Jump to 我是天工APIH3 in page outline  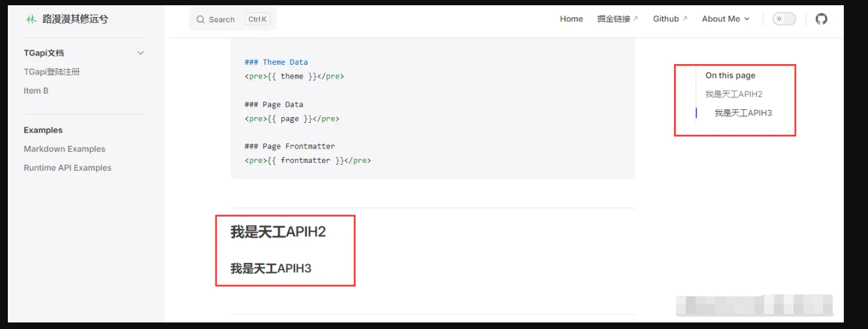pyautogui.click(x=743, y=113)
